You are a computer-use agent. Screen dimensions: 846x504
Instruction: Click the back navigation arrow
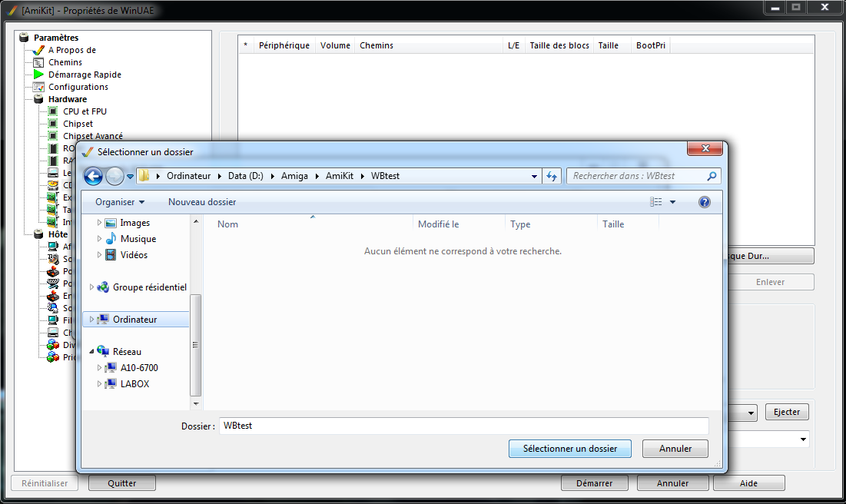(93, 177)
